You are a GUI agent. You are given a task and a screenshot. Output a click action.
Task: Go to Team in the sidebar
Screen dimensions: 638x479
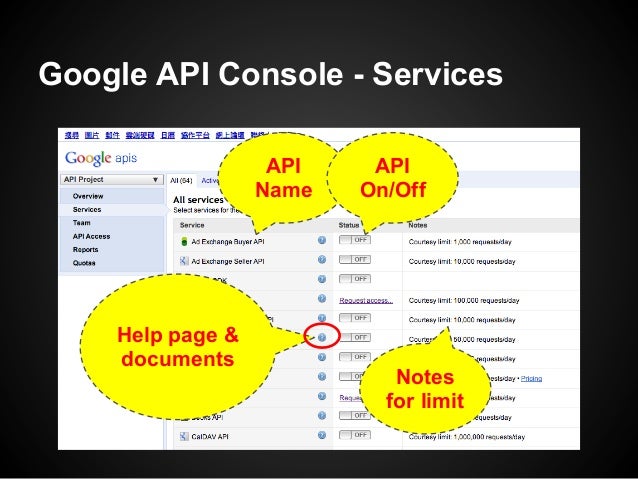click(x=81, y=223)
